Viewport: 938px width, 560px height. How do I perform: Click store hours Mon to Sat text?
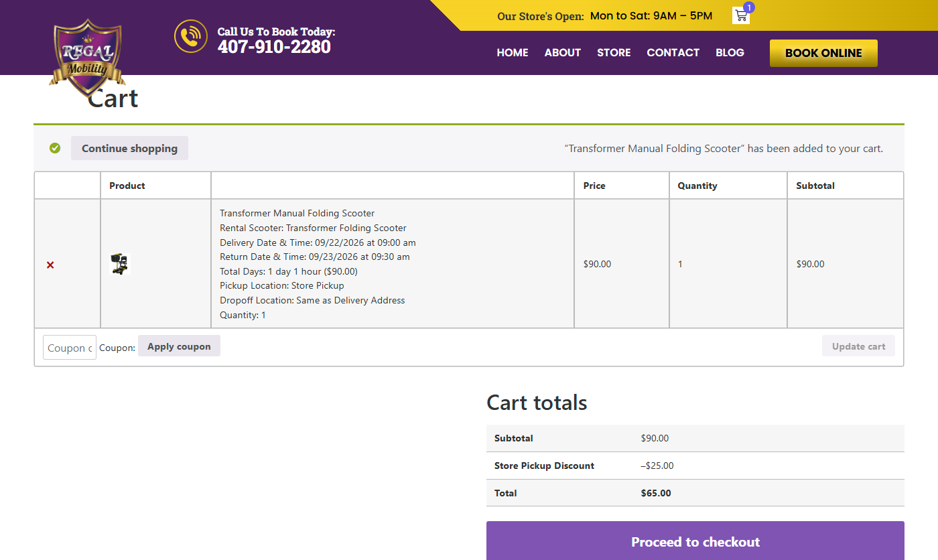click(651, 15)
